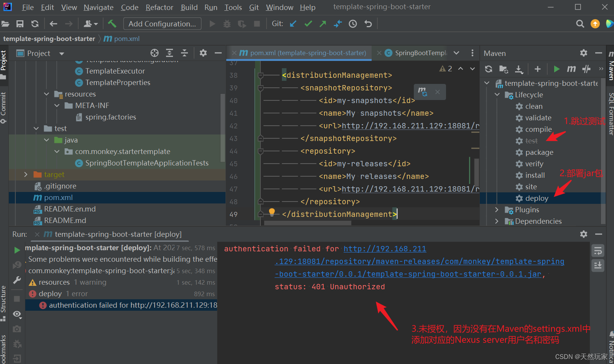Click the Add Configuration button
The image size is (614, 364).
162,24
